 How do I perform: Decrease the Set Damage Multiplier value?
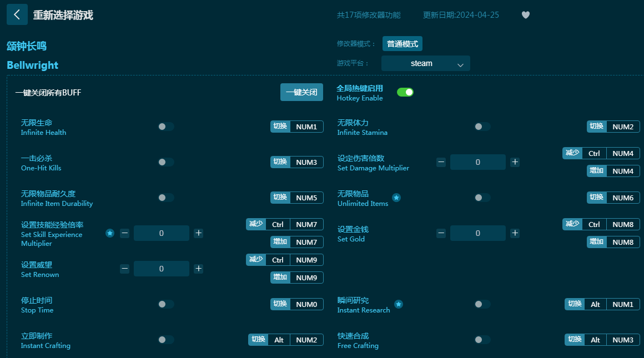point(441,162)
